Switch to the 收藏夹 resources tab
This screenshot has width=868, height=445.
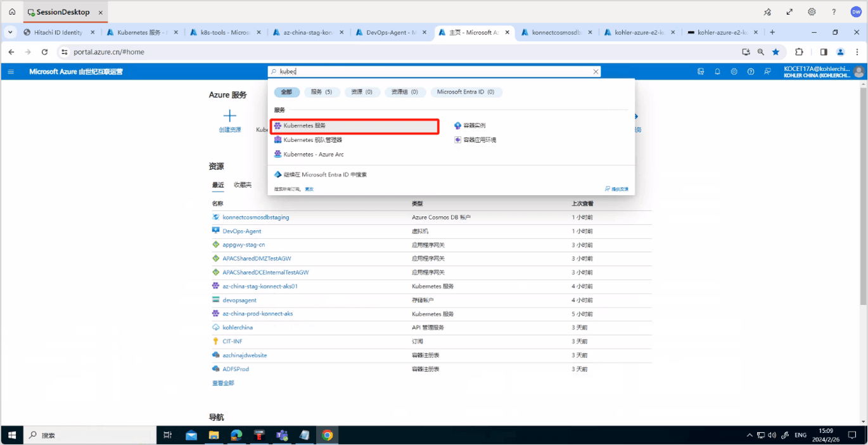point(243,185)
